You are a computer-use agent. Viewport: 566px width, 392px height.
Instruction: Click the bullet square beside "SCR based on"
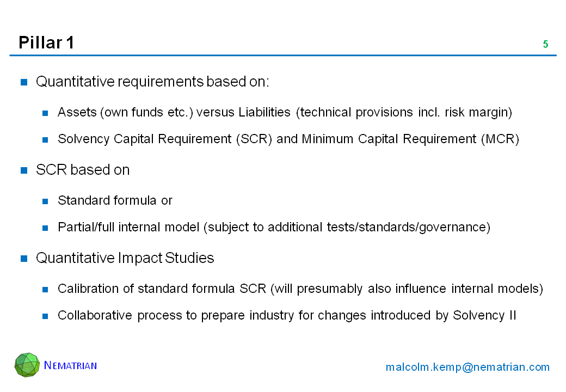pyautogui.click(x=24, y=170)
